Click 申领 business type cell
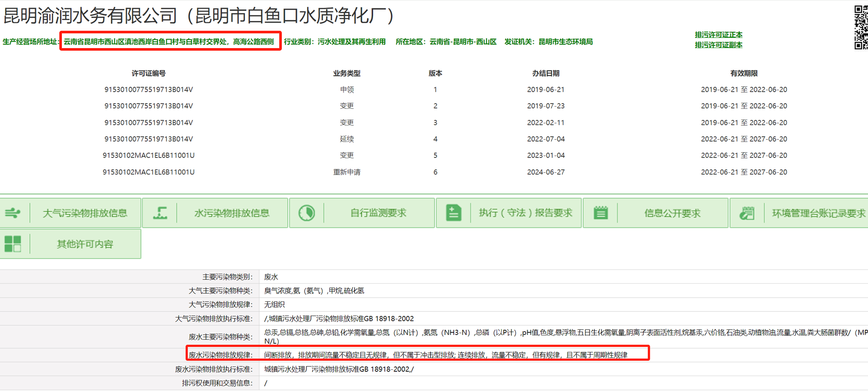 pos(347,90)
